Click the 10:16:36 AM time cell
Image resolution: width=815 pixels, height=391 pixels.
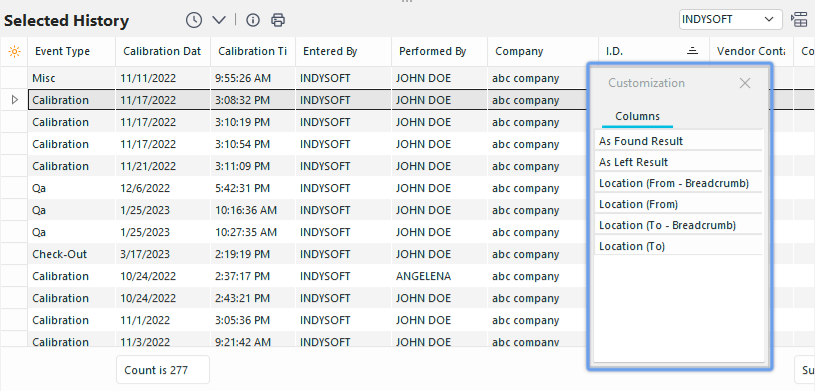point(253,210)
